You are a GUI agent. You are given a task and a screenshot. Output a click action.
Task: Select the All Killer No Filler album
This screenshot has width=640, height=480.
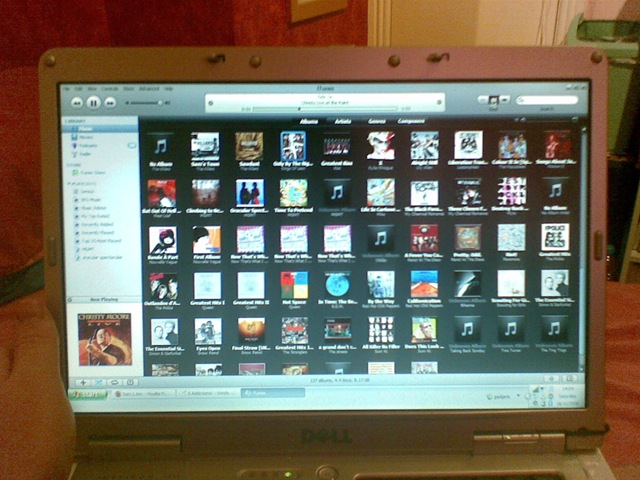coord(381,330)
